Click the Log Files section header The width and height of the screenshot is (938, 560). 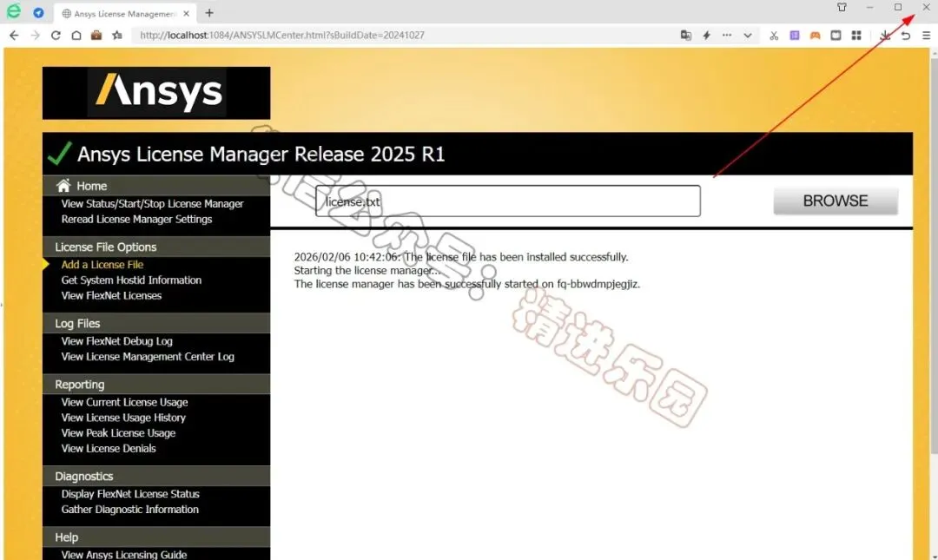[156, 323]
